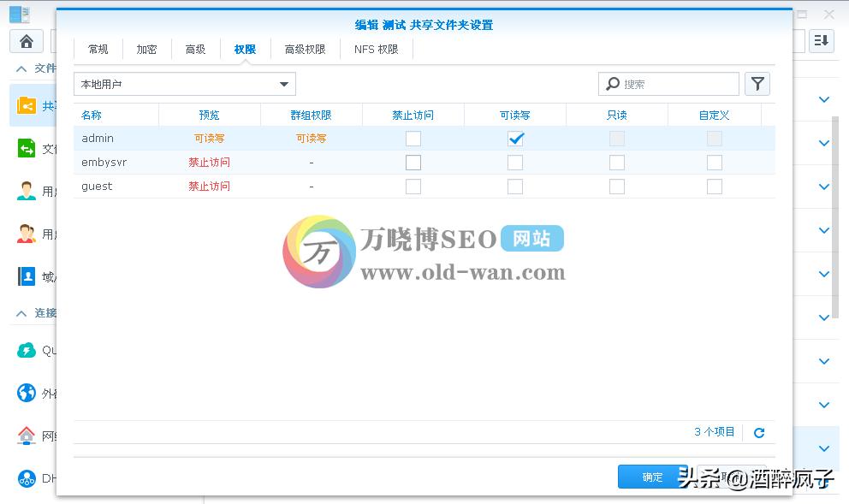Refresh the user list with the refresh icon

758,432
